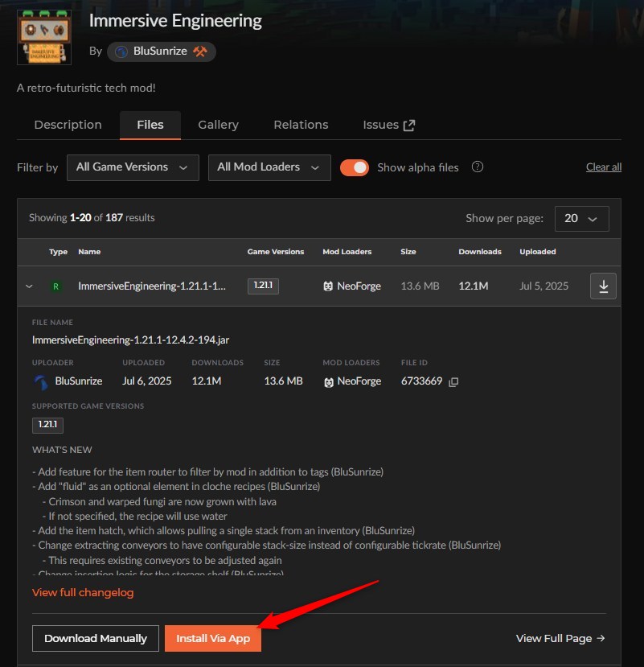Image resolution: width=644 pixels, height=667 pixels.
Task: Click the Jul 5, 2025 uploaded date
Action: (544, 286)
